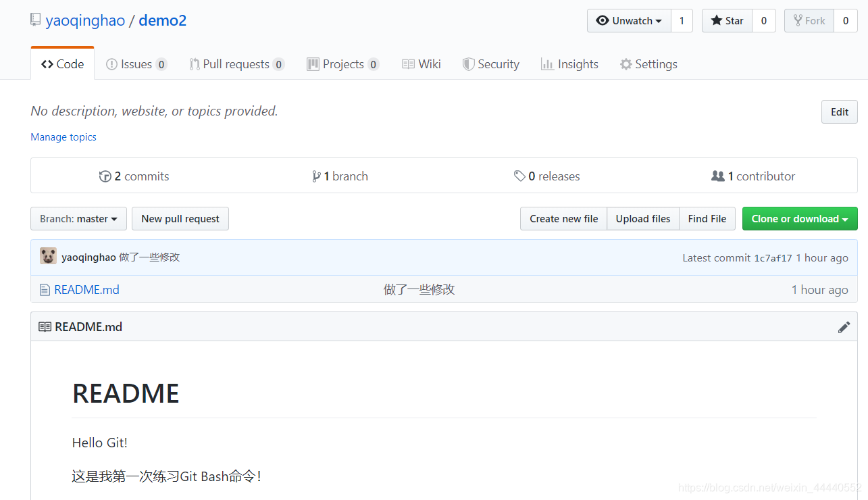Open latest commit message 做了一些修改 in the commit bar
The image size is (868, 500).
(149, 257)
